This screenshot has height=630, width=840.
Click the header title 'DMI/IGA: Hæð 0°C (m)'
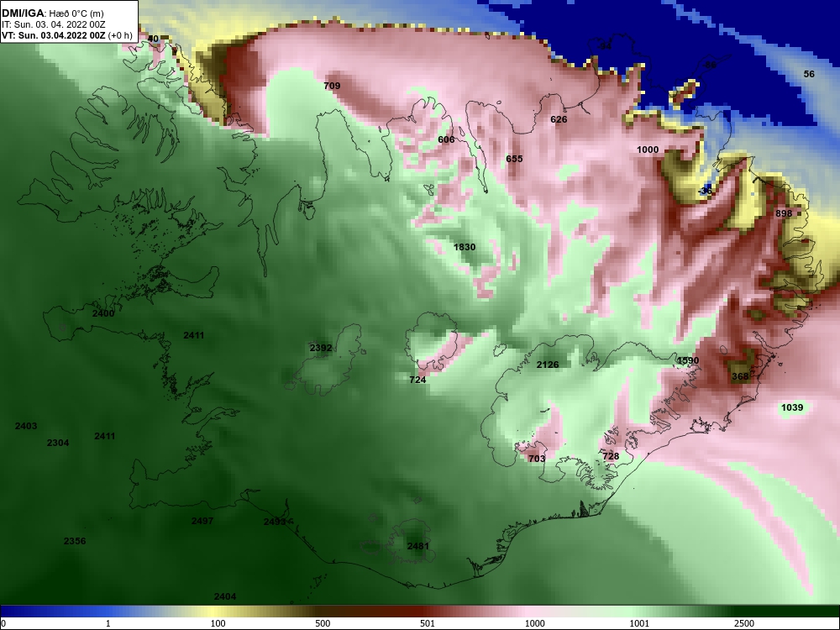(52, 13)
